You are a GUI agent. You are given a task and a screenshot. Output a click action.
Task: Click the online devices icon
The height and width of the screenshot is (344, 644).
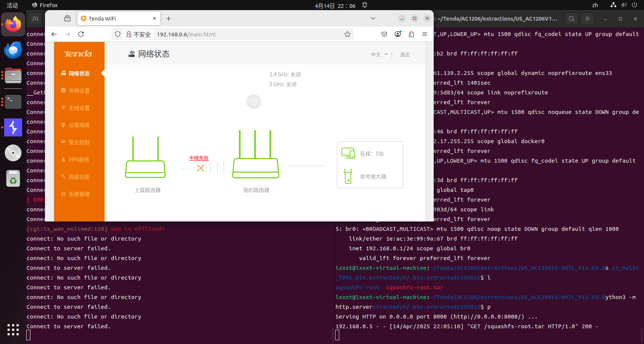coord(348,153)
